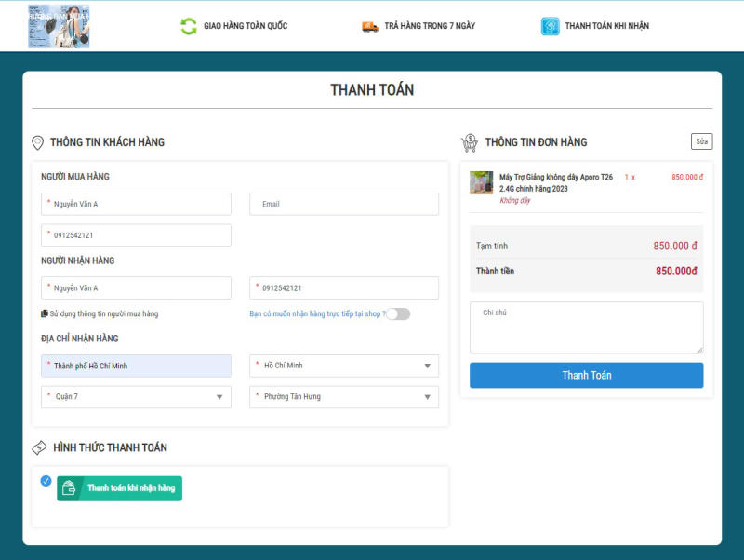The image size is (744, 560).
Task: Click the Email input field
Action: [x=344, y=204]
